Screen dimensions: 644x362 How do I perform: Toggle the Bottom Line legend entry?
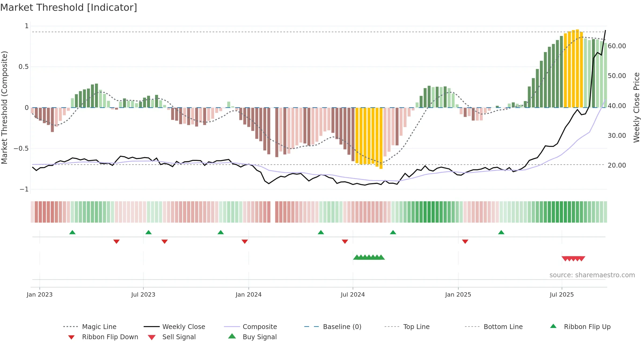click(494, 327)
